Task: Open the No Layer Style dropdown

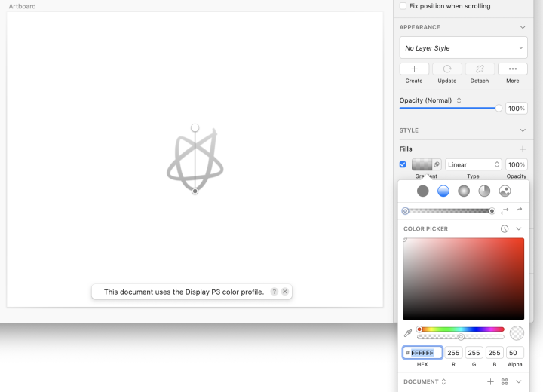Action: [x=463, y=47]
